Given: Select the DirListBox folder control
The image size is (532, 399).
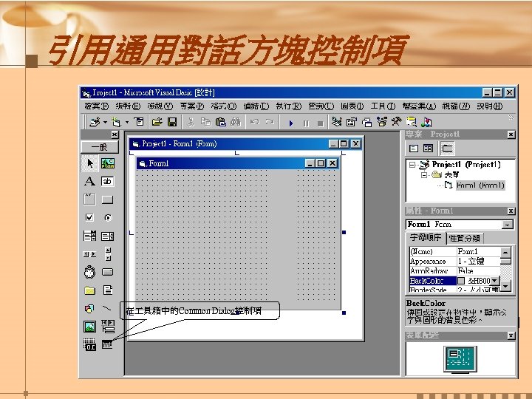Looking at the screenshot, I should point(89,290).
